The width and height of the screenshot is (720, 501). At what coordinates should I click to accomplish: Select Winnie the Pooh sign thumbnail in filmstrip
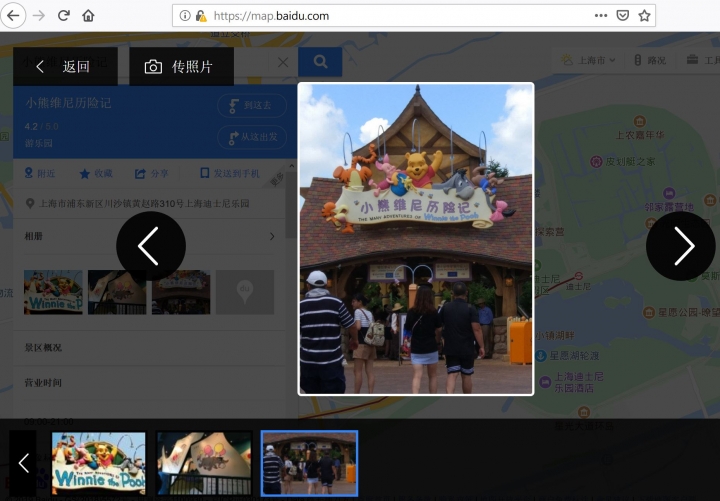[x=98, y=463]
